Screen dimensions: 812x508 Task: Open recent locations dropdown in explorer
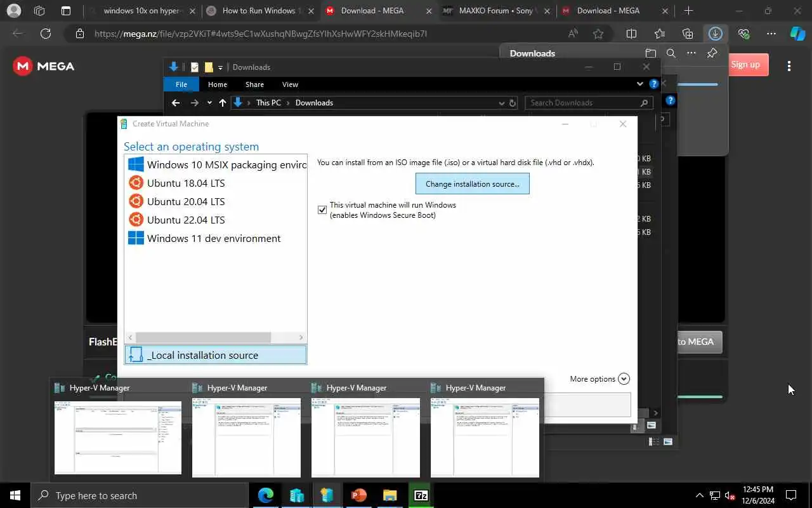(209, 103)
